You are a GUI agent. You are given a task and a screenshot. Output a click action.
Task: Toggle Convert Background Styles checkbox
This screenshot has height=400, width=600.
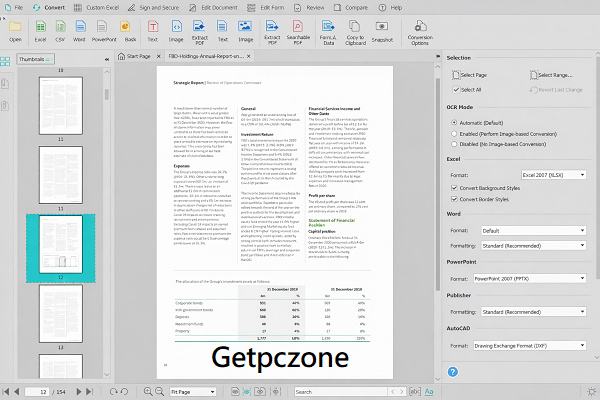point(454,188)
